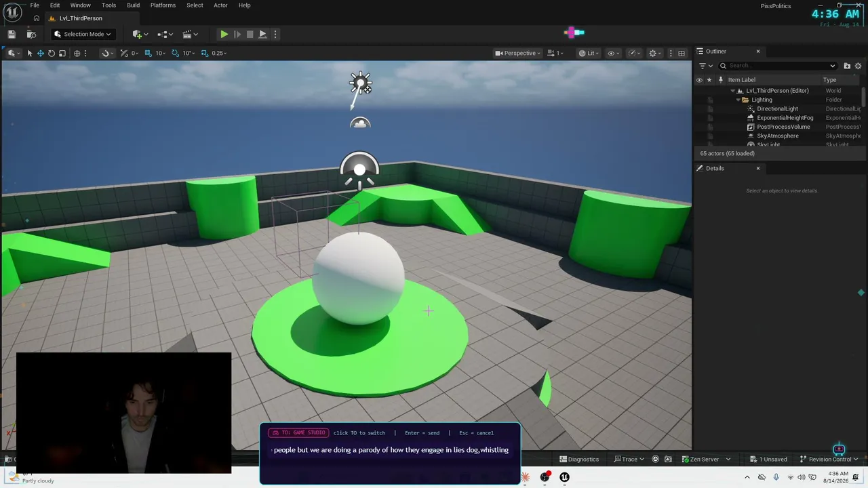Toggle visibility column eye in Outliner header
Image resolution: width=868 pixels, height=488 pixels.
click(699, 80)
